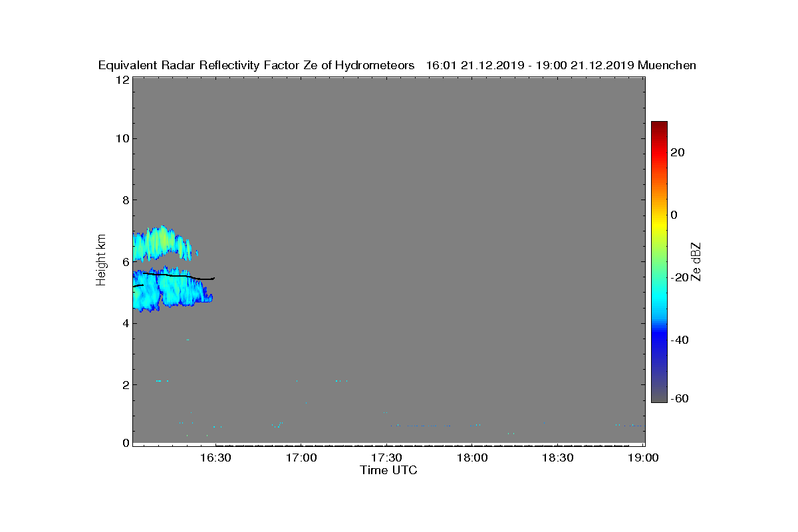Click the height axis label 2
This screenshot has height=532, width=798.
tap(125, 384)
